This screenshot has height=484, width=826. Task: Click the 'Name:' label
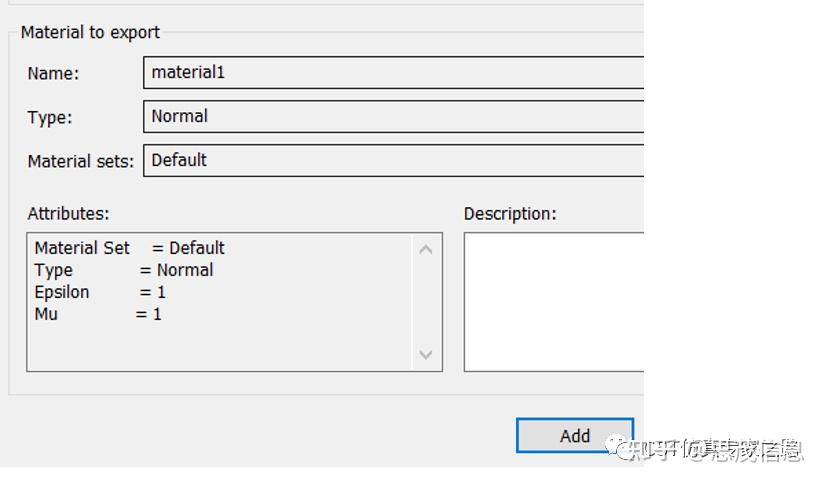coord(53,73)
